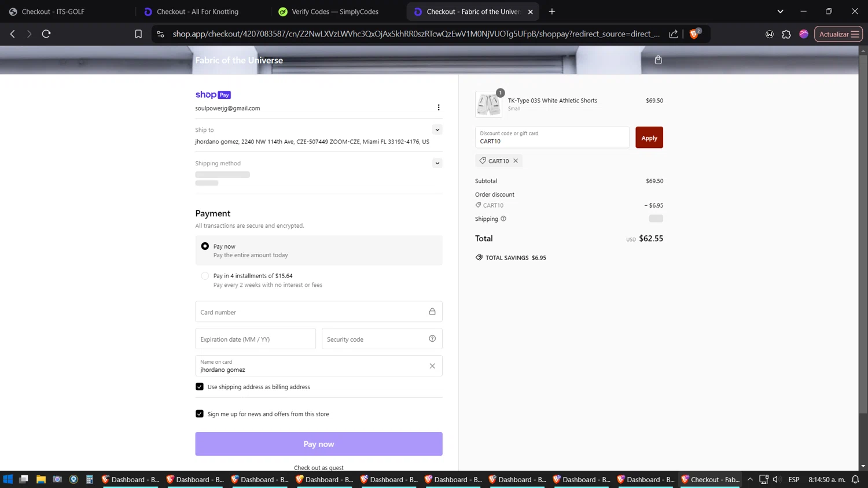
Task: Open a new browser tab
Action: [552, 12]
